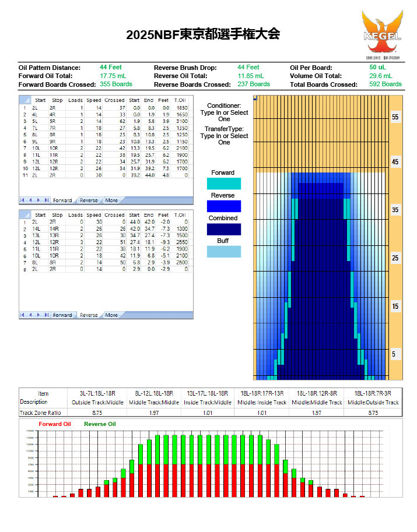Click the cyan Forward color swatch
This screenshot has height=532, width=417.
point(224,184)
